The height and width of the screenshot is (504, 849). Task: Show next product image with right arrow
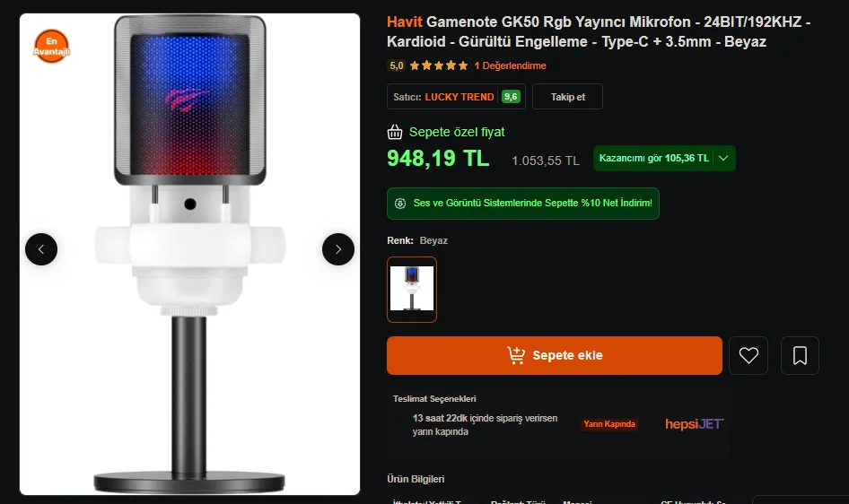[338, 249]
